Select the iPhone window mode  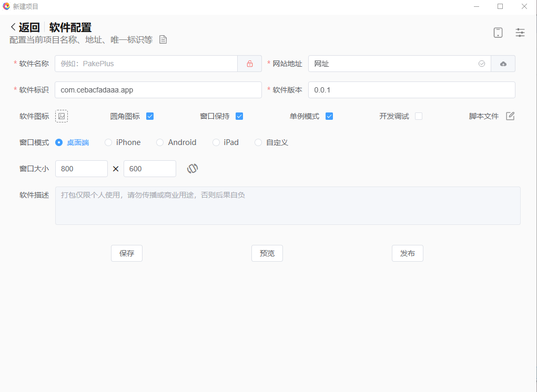pos(108,142)
